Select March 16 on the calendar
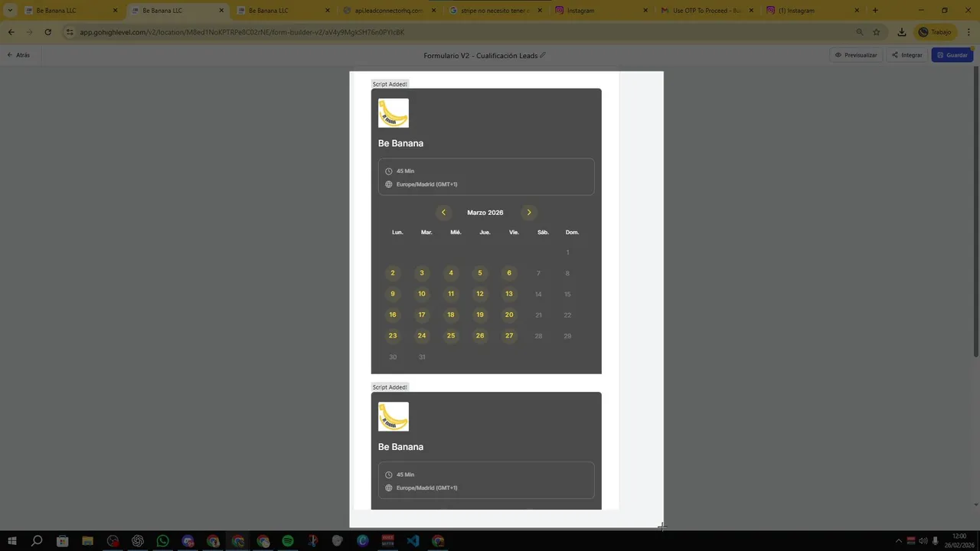Screen dimensions: 980x551 pos(393,315)
